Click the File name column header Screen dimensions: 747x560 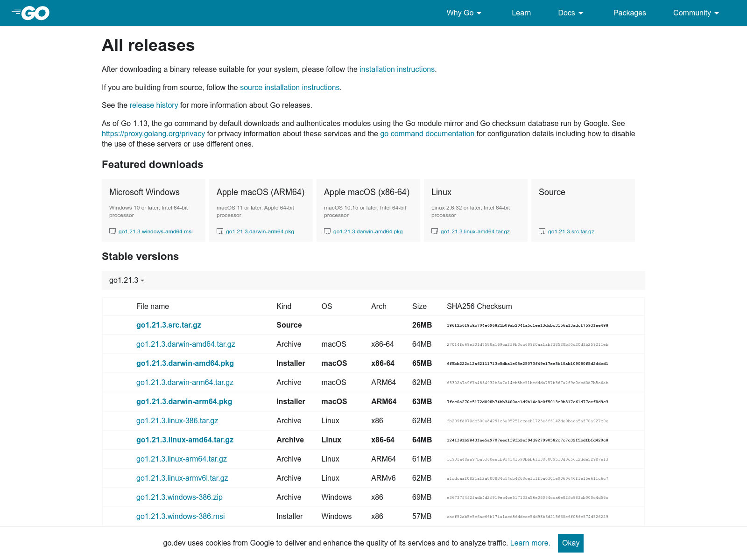tap(153, 307)
